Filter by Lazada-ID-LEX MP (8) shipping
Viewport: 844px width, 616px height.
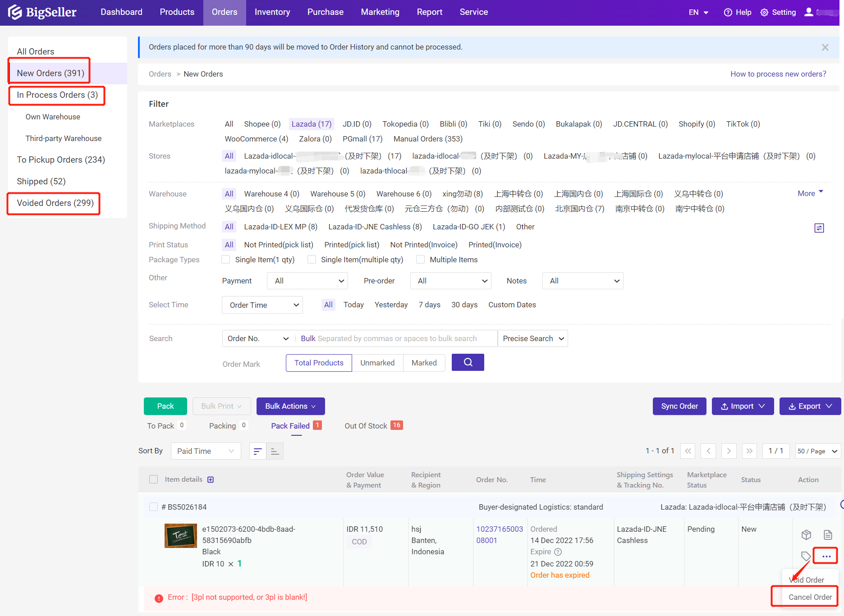[x=281, y=227]
